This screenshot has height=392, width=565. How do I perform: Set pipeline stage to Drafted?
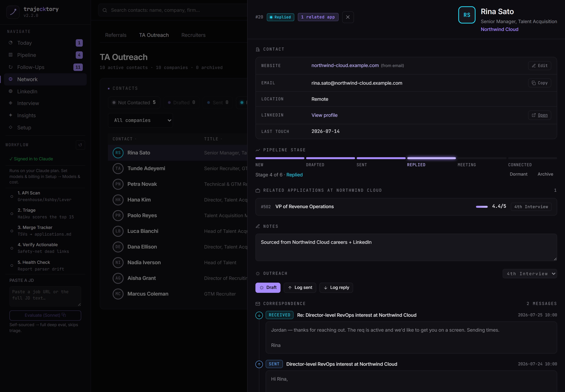click(330, 162)
